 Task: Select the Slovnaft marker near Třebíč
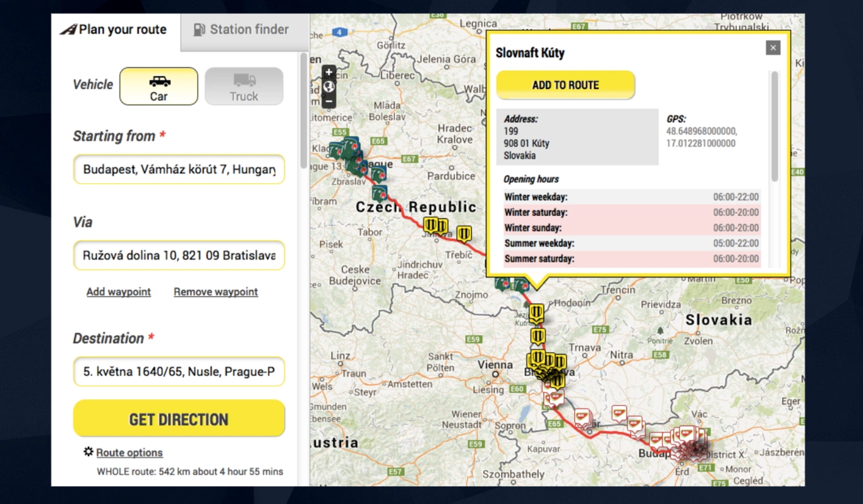pyautogui.click(x=464, y=234)
